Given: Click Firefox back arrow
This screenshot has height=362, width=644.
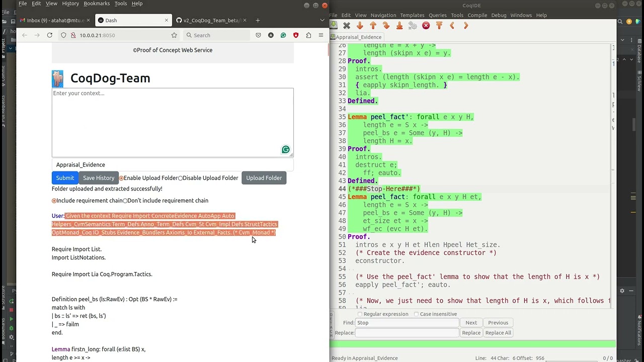Looking at the screenshot, I should pyautogui.click(x=24, y=35).
